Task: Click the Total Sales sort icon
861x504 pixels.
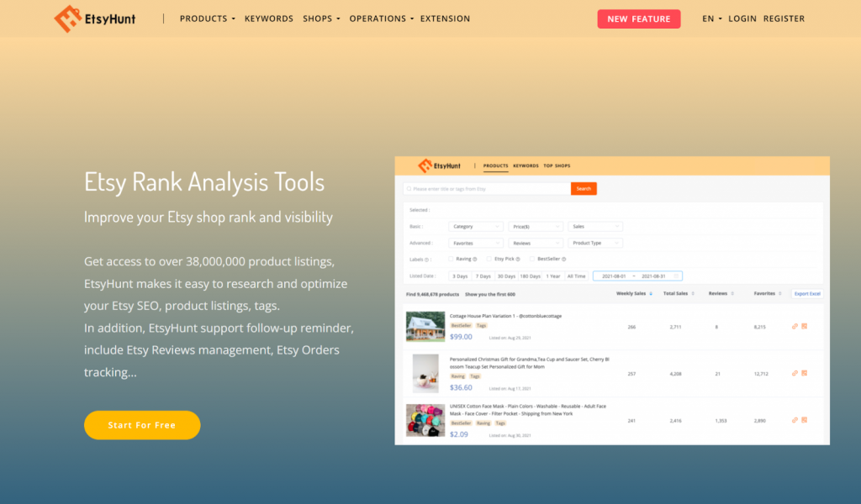Action: pyautogui.click(x=693, y=294)
